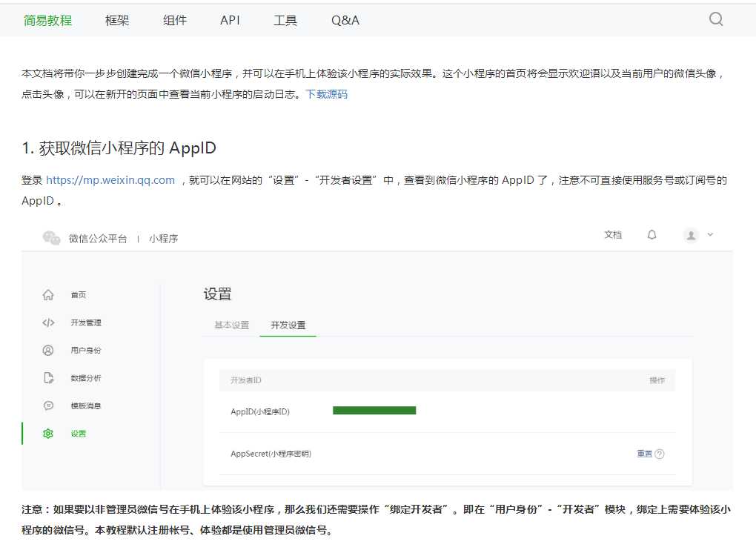Screen dimensions: 756x553
Task: Click heading 1. 获取微信小程序的 AppID
Action: [x=119, y=148]
